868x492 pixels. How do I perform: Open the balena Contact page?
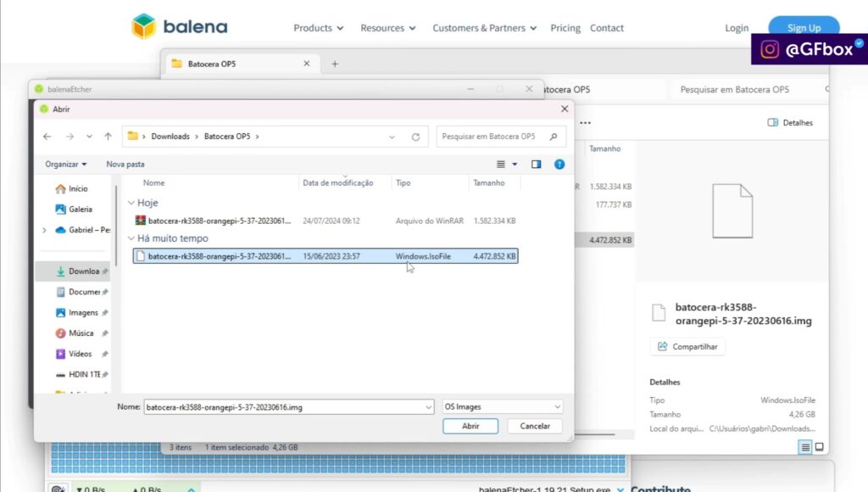pos(607,28)
